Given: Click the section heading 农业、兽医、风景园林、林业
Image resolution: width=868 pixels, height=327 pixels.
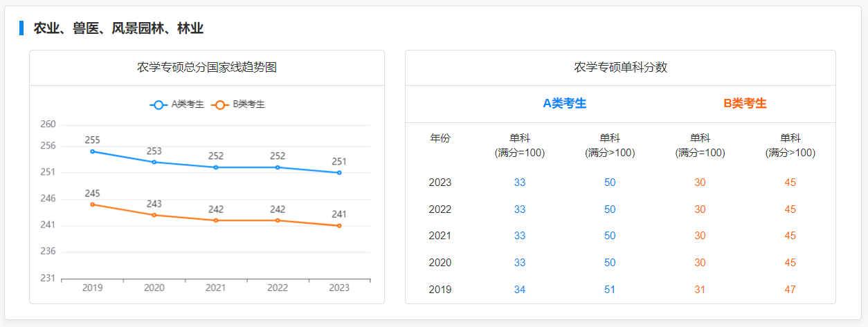Looking at the screenshot, I should pos(118,28).
